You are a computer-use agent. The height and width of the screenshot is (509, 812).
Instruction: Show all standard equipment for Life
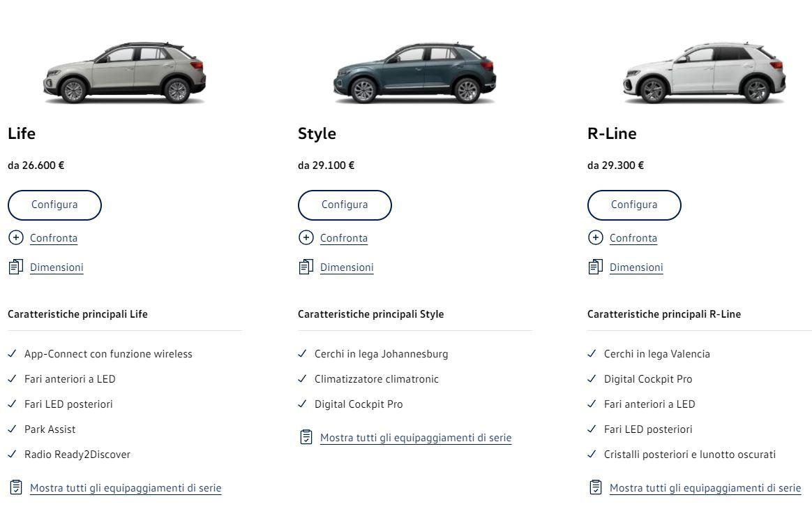coord(126,488)
